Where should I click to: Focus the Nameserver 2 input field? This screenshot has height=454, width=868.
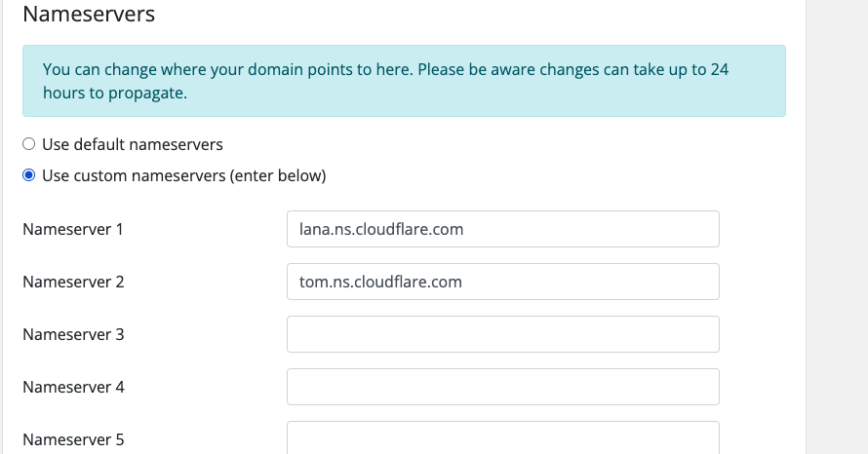tap(502, 282)
